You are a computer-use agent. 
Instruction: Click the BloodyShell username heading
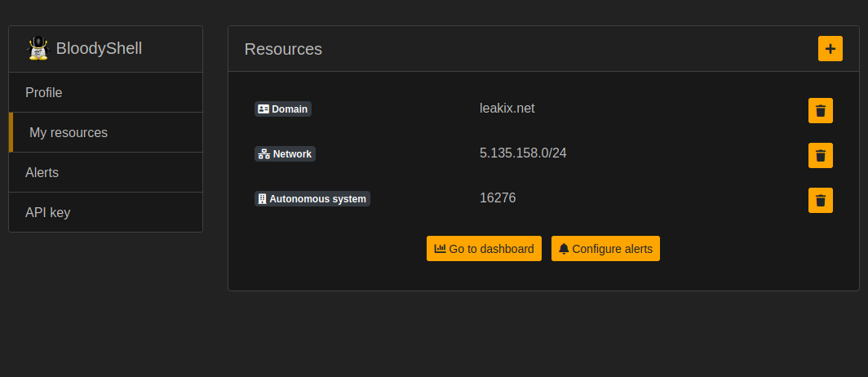pos(99,48)
